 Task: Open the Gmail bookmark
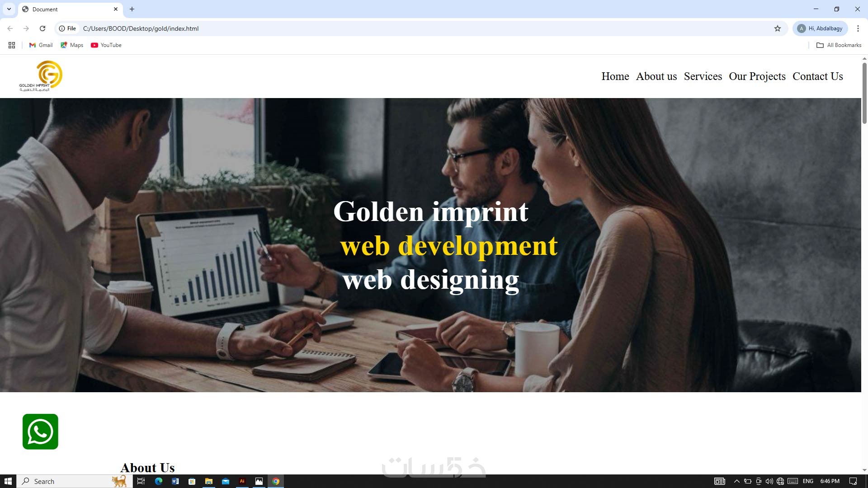[41, 45]
